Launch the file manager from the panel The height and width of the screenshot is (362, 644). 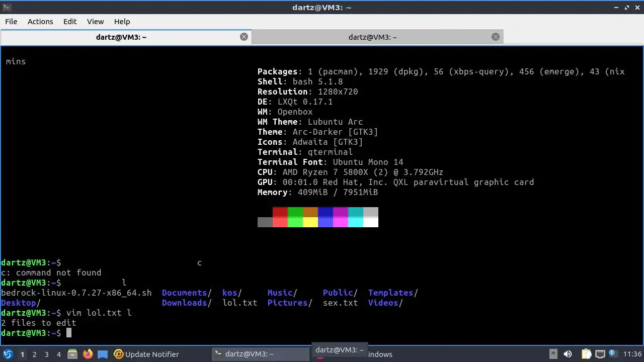tap(72, 354)
